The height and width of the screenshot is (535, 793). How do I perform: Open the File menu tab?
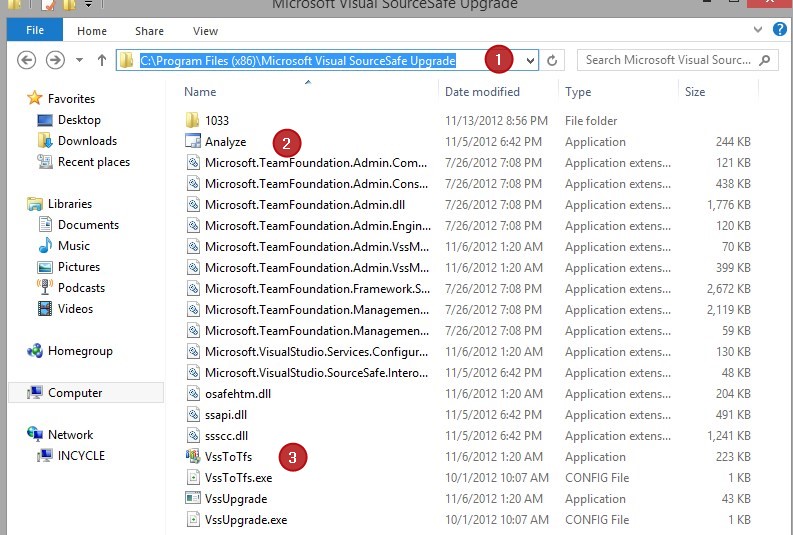tap(35, 30)
